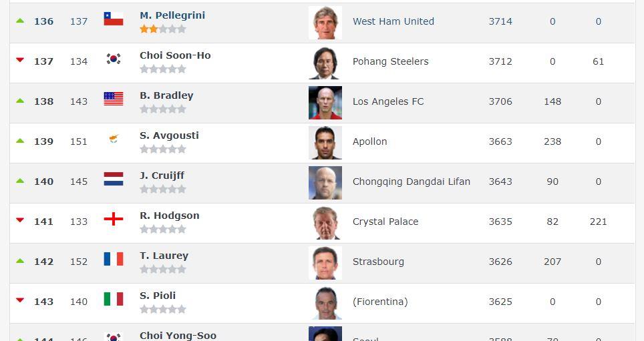Click the Chile flag next to M. Pellegrini
The height and width of the screenshot is (341, 644).
[x=114, y=19]
